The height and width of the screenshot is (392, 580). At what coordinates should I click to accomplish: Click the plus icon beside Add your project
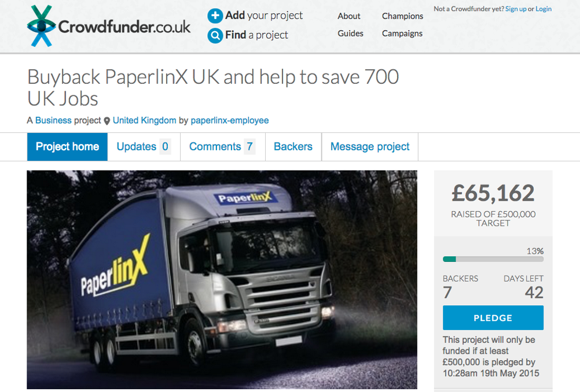pos(215,16)
